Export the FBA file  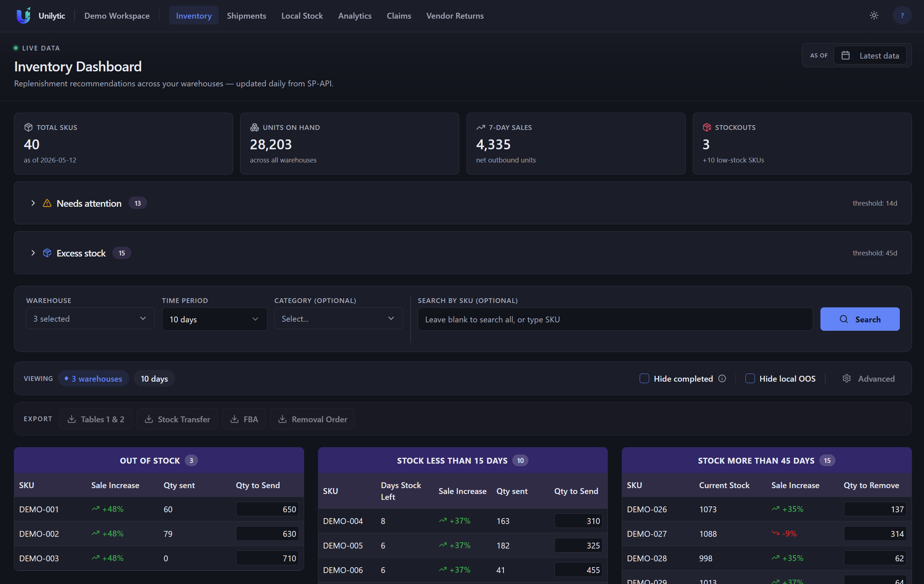tap(244, 419)
